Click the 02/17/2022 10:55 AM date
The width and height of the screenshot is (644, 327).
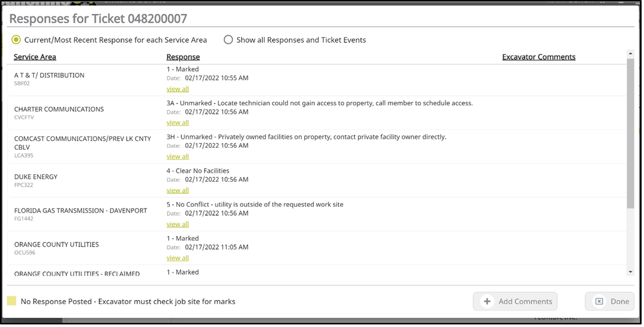[x=216, y=78]
